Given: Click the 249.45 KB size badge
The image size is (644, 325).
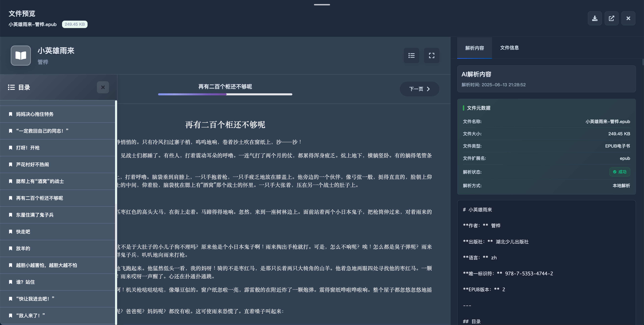Looking at the screenshot, I should click(74, 24).
